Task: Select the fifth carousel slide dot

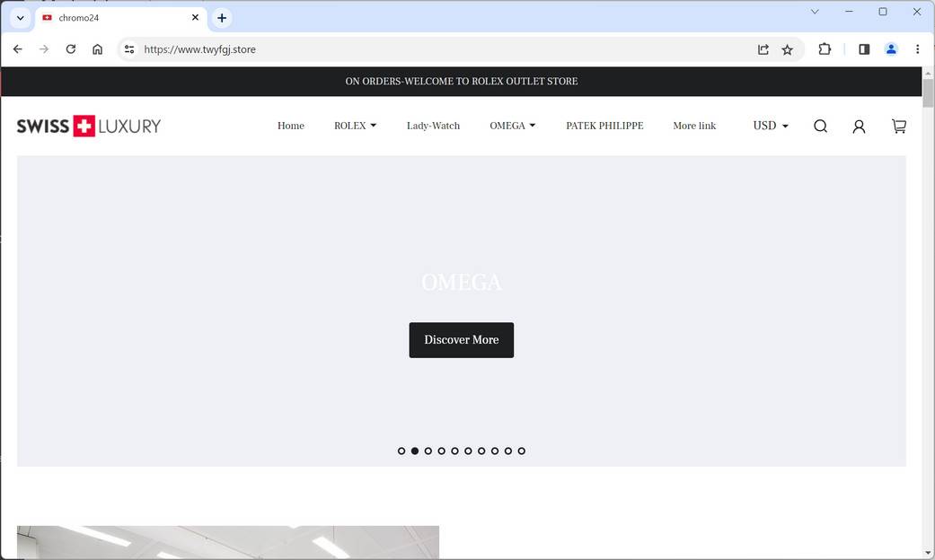Action: [x=454, y=451]
